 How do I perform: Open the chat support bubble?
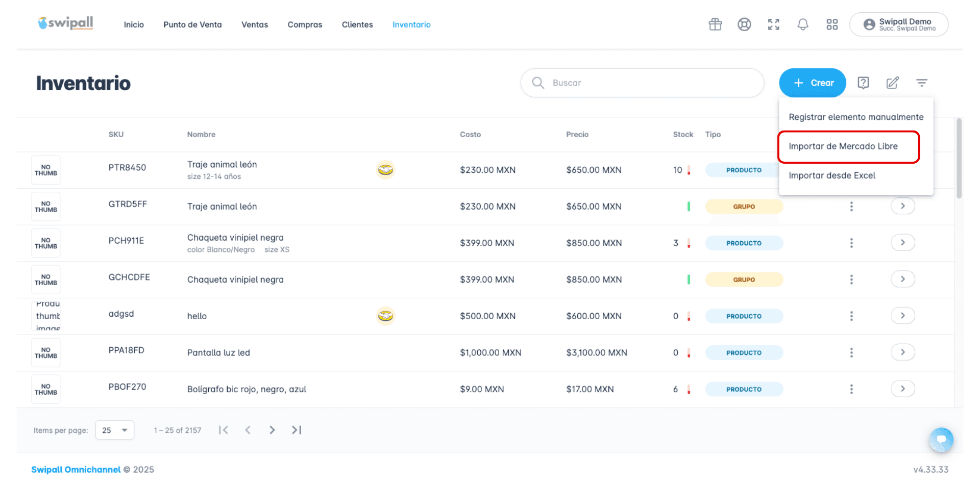tap(941, 440)
